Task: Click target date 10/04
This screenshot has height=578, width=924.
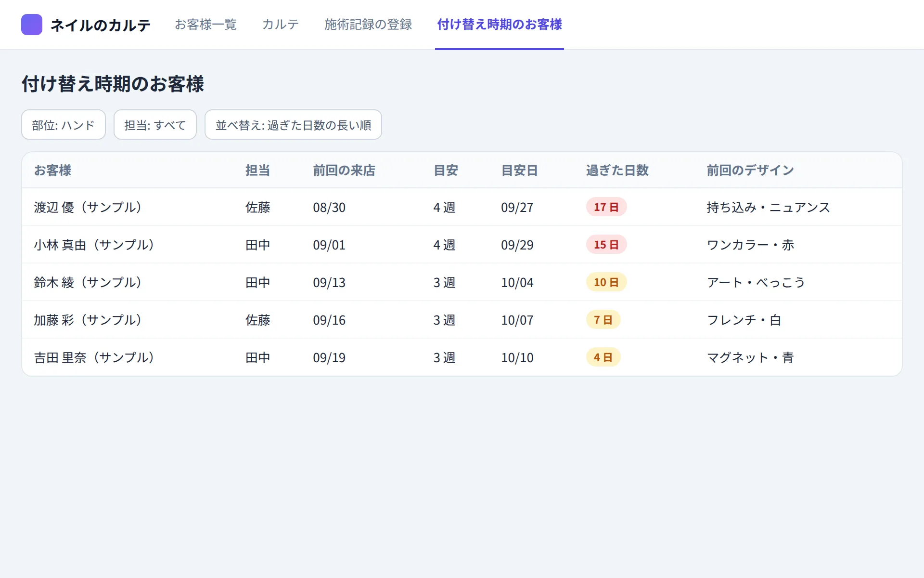Action: click(517, 283)
